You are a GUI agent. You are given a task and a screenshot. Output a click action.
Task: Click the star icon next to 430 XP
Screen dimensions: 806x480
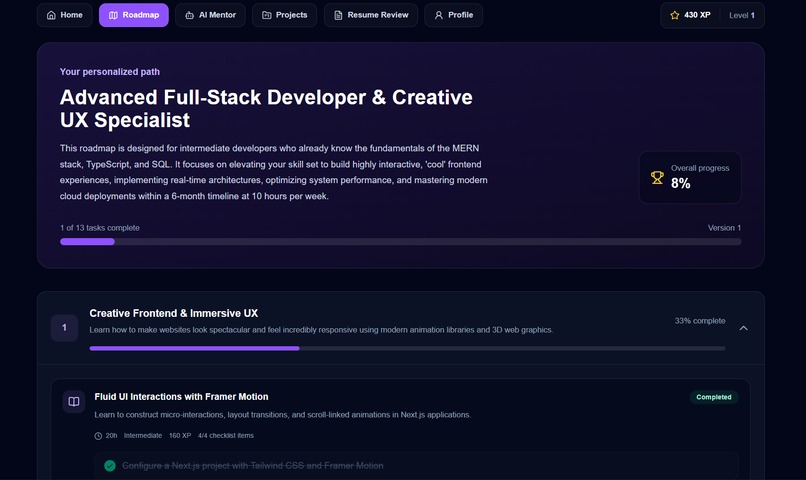pos(675,15)
